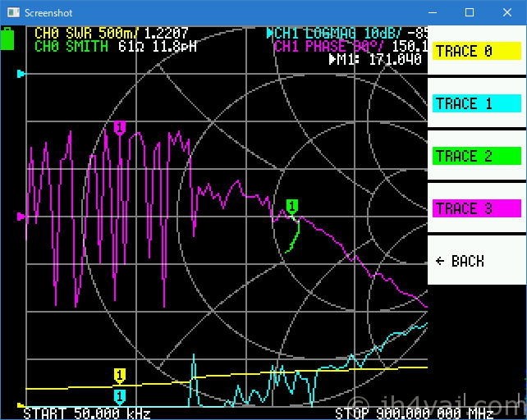Viewport: 527px width, 420px height.
Task: Click the yellow marker 1 on SWR trace
Action: [120, 376]
